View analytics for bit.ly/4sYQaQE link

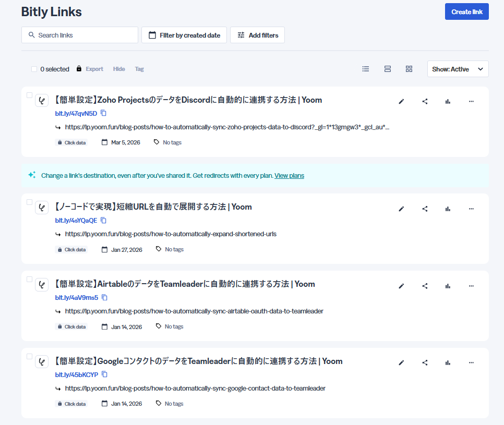click(x=448, y=209)
